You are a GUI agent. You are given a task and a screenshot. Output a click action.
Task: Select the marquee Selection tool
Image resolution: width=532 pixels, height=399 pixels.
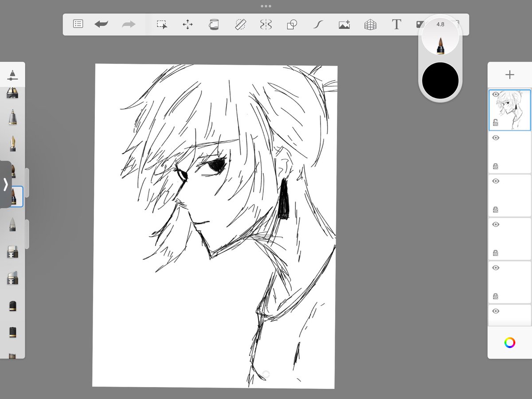click(x=162, y=25)
